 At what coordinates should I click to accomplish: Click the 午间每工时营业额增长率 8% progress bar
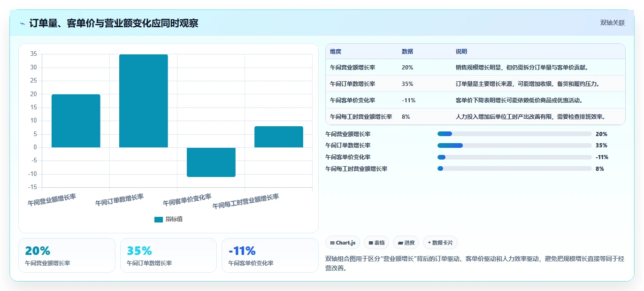(514, 168)
